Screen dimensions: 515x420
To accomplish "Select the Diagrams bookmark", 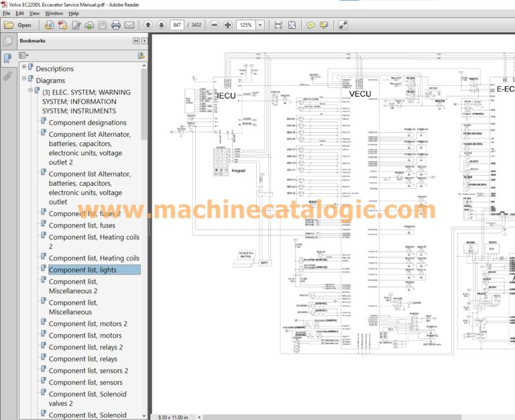I will tap(50, 81).
